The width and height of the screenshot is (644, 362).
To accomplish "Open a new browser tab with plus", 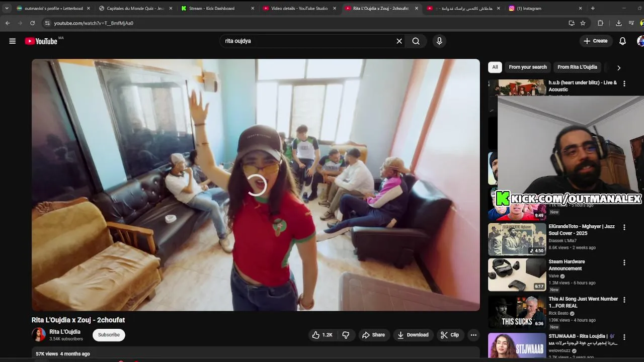I will click(x=593, y=9).
